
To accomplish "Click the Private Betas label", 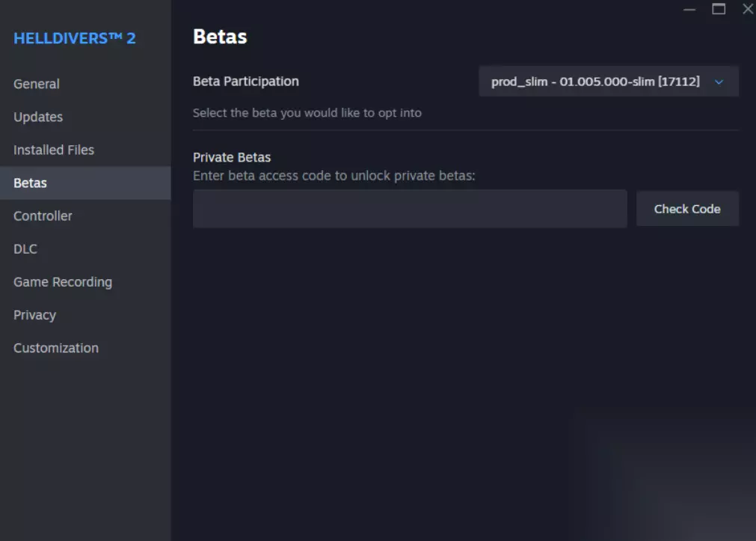I will (x=232, y=157).
